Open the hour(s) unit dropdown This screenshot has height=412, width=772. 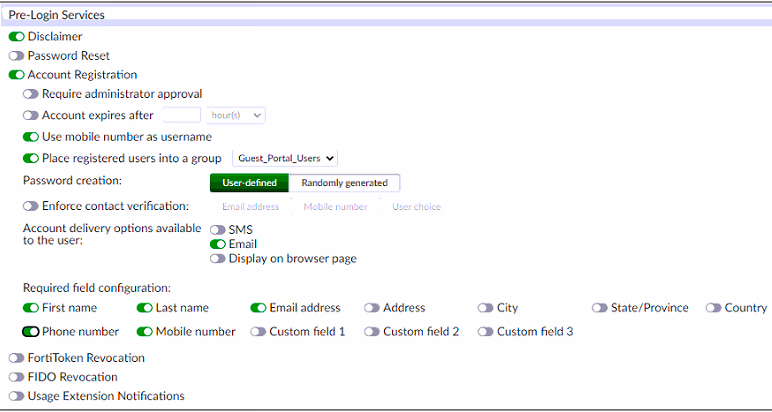(236, 115)
